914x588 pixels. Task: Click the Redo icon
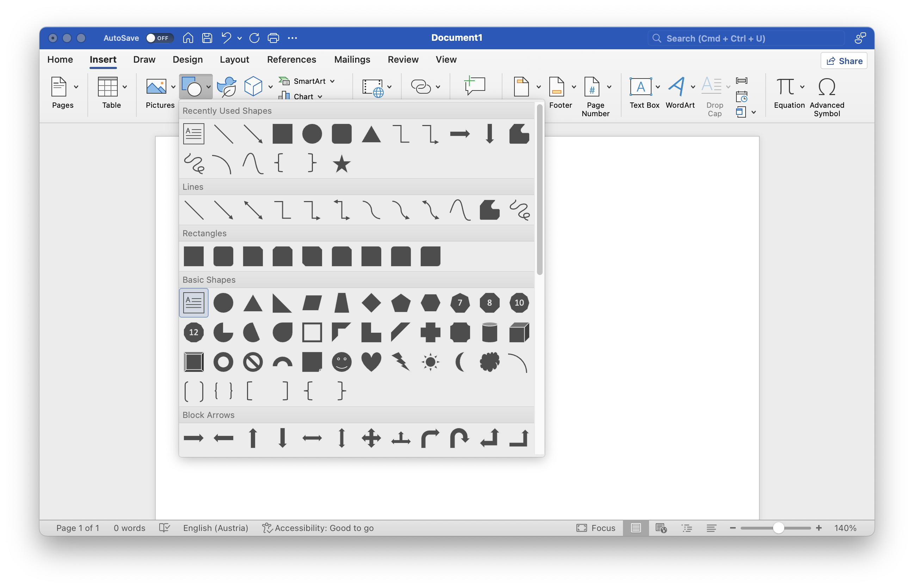(x=254, y=38)
